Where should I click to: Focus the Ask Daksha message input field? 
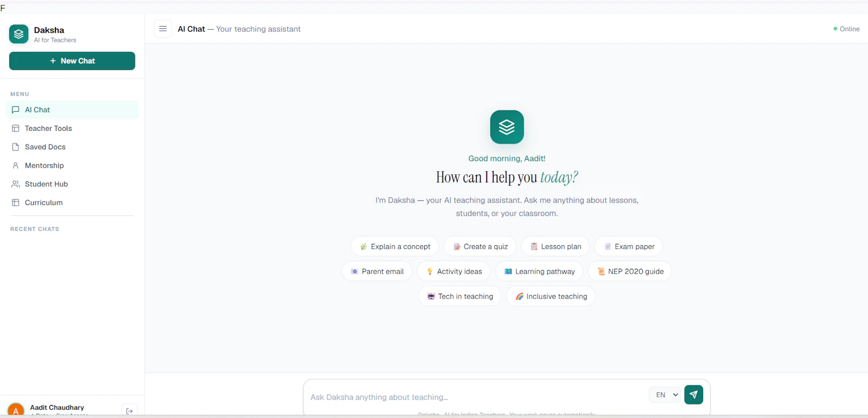click(476, 397)
